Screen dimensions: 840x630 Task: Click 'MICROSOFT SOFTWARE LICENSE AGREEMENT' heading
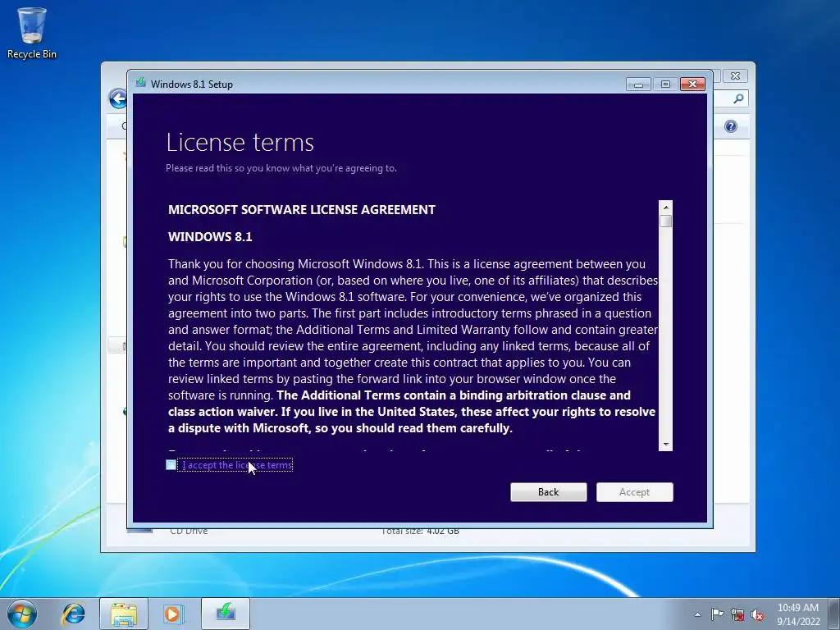click(302, 209)
